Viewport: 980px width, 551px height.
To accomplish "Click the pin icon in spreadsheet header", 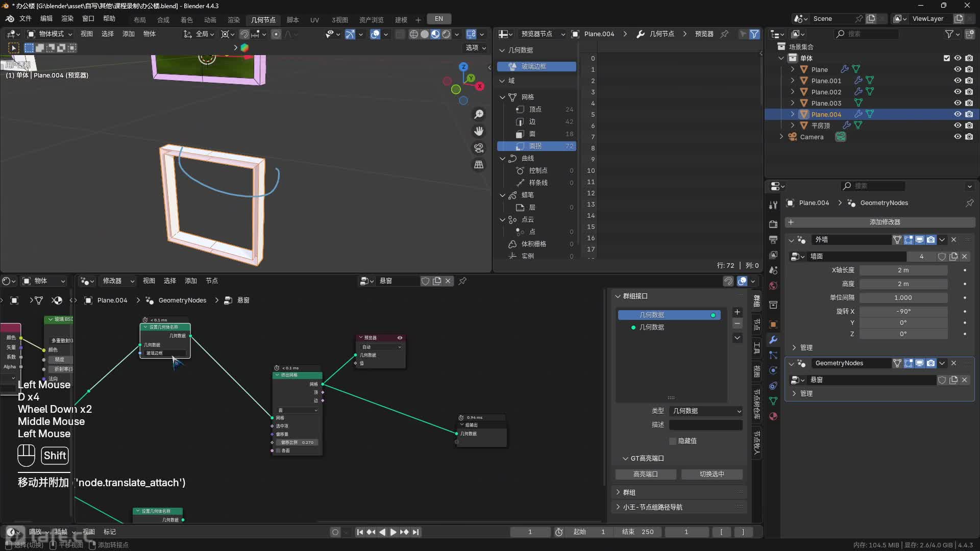I will [724, 34].
